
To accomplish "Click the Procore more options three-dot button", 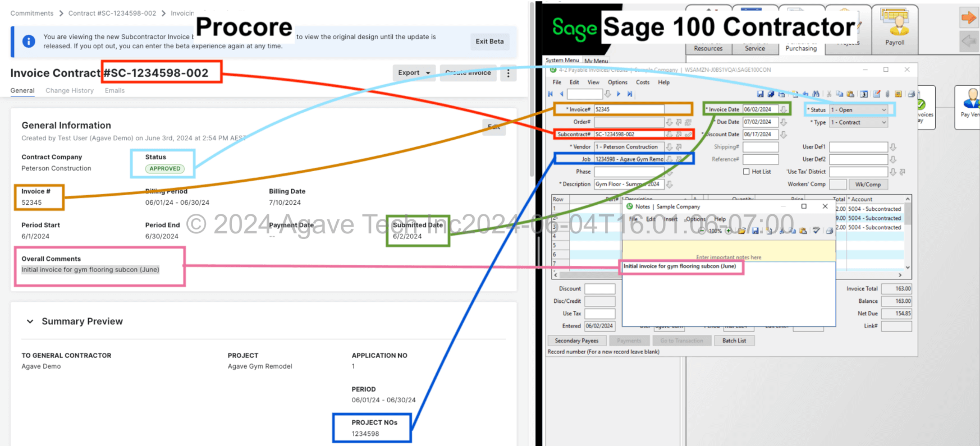I will 508,73.
